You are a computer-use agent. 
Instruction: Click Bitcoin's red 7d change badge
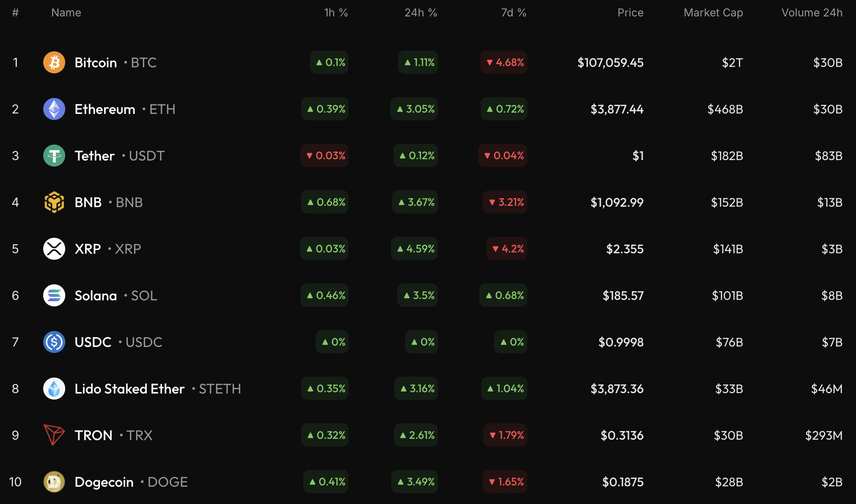(504, 63)
